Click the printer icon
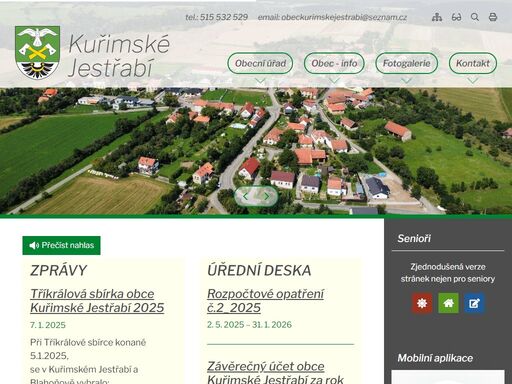The image size is (512, 384). (493, 17)
